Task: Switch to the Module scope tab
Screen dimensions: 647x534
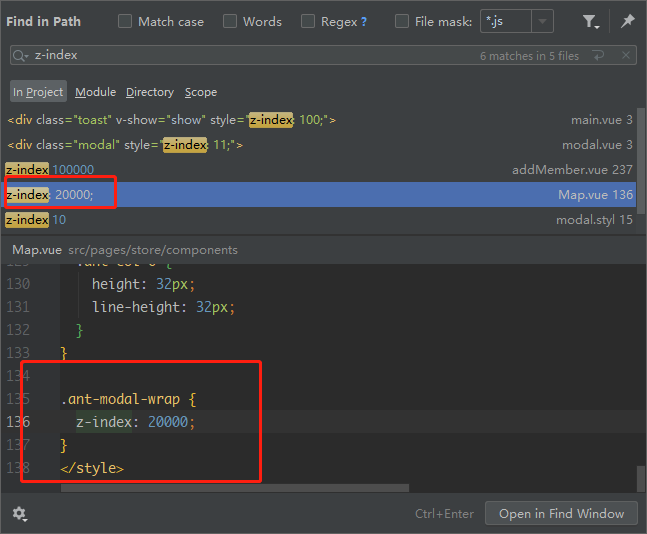Action: 95,92
